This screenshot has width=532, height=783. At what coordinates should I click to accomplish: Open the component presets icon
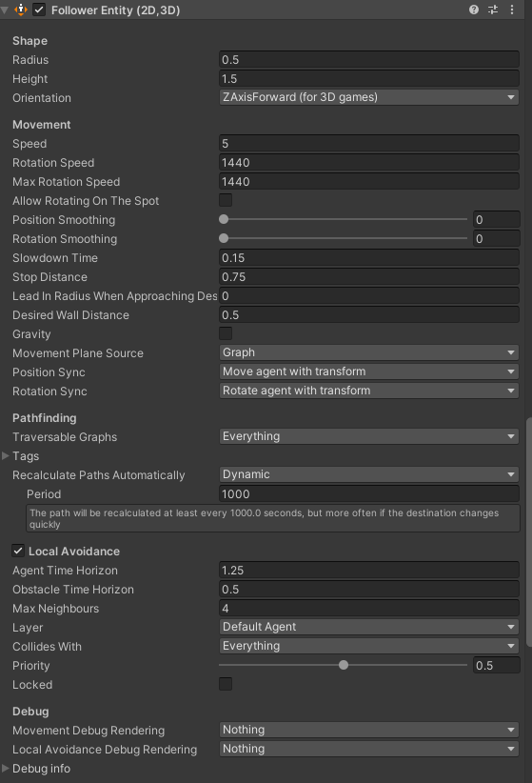[x=493, y=10]
